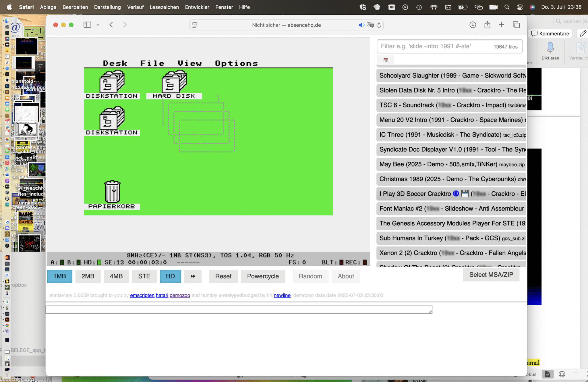This screenshot has height=382, width=588.
Task: Open the Entwickler menu
Action: point(197,7)
